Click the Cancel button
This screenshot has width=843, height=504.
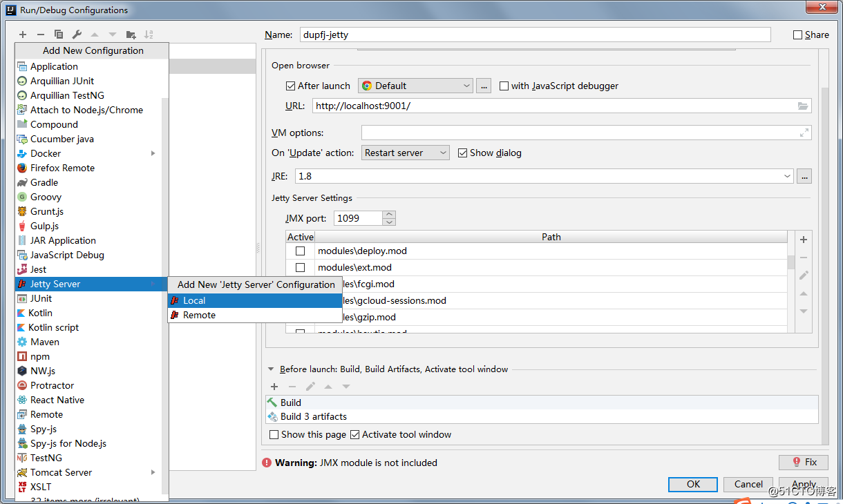(748, 484)
